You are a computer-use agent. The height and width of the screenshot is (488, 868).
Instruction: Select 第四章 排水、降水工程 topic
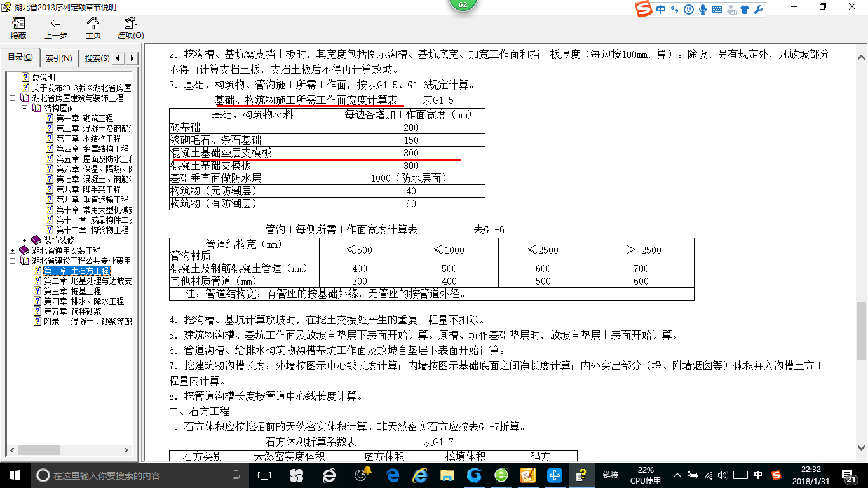83,301
